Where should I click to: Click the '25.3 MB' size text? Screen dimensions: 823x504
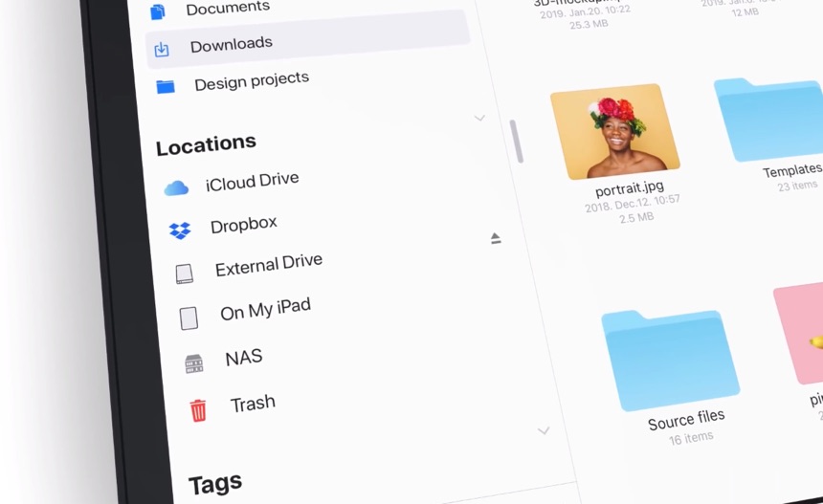pyautogui.click(x=589, y=24)
